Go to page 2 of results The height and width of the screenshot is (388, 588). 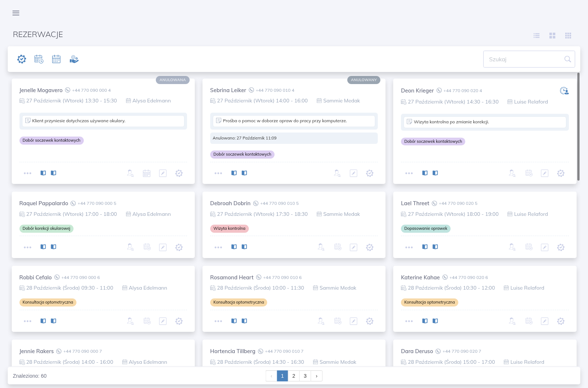(x=294, y=376)
